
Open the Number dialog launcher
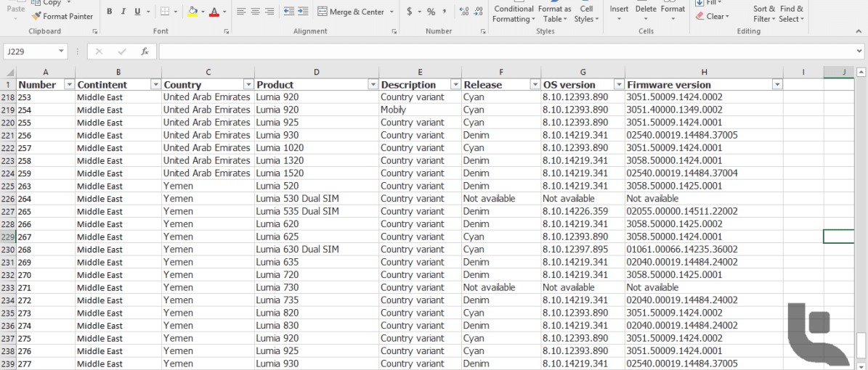tap(482, 32)
